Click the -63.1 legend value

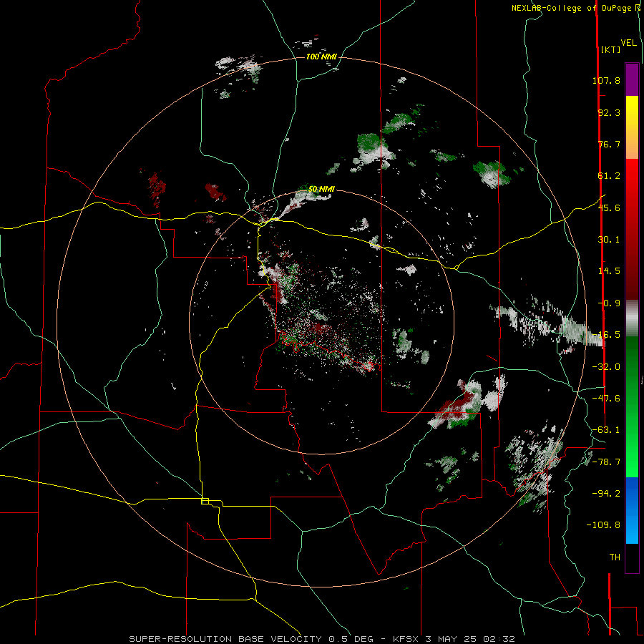[606, 430]
